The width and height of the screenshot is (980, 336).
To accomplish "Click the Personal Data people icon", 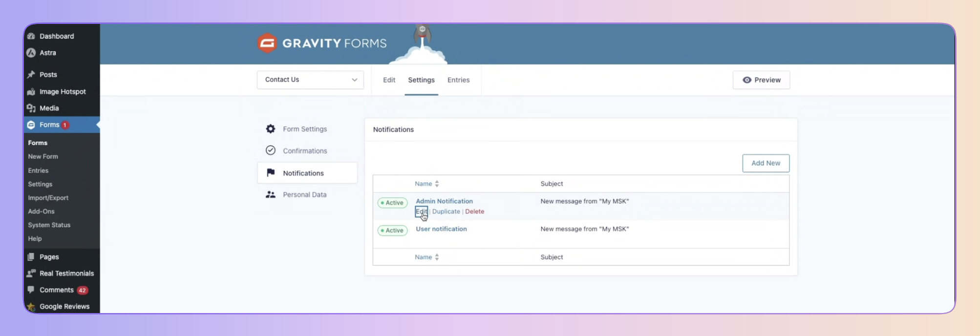I will coord(271,194).
